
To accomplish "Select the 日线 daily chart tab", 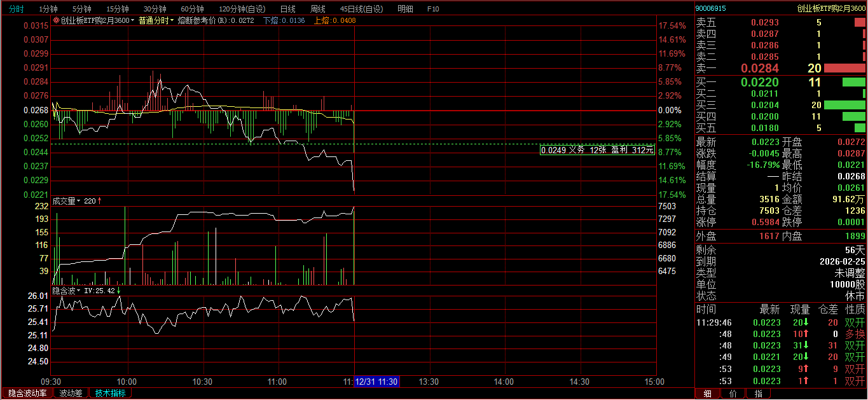I will (x=287, y=9).
